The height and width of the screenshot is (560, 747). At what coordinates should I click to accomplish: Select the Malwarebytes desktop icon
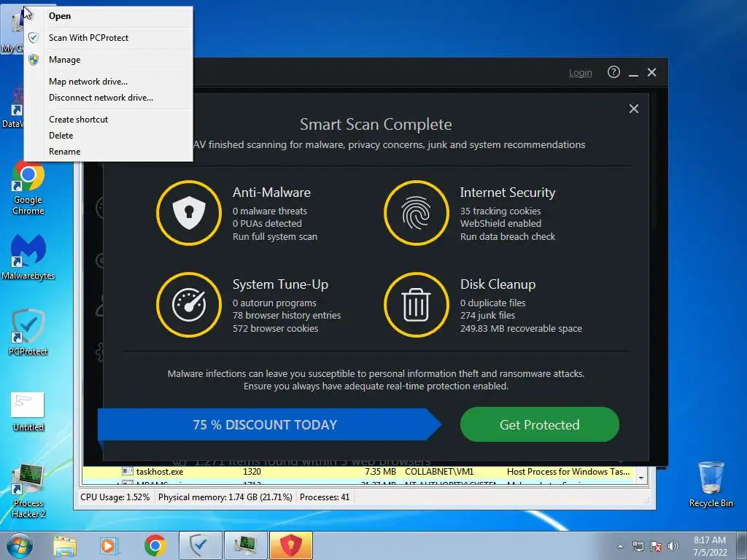point(28,257)
